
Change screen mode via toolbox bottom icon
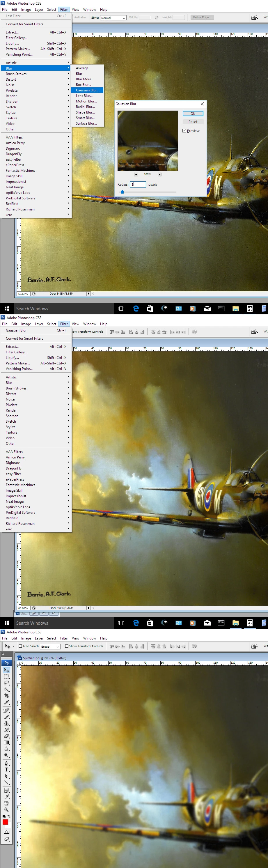coord(6,839)
